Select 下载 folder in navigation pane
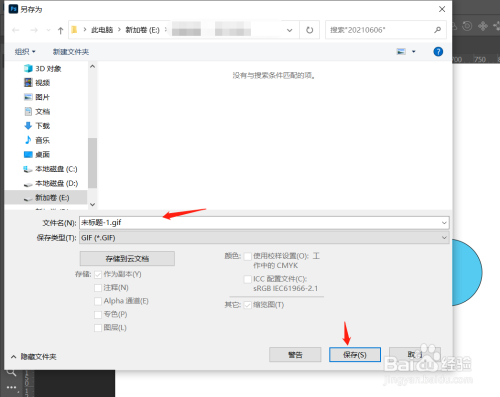This screenshot has width=500, height=397. click(x=37, y=126)
